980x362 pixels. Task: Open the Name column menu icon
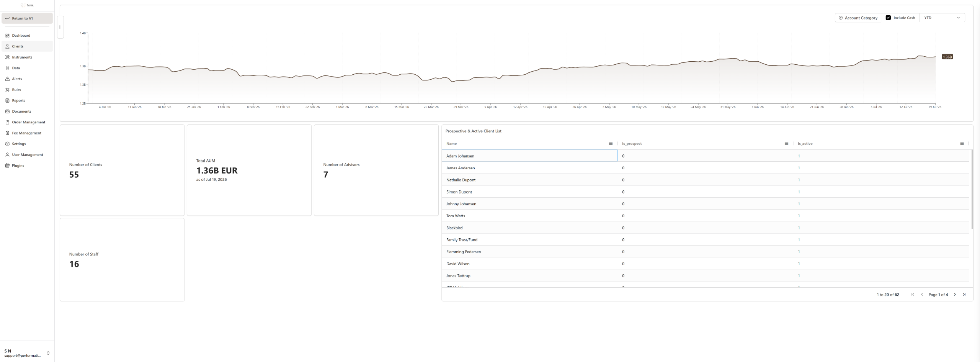(x=611, y=144)
